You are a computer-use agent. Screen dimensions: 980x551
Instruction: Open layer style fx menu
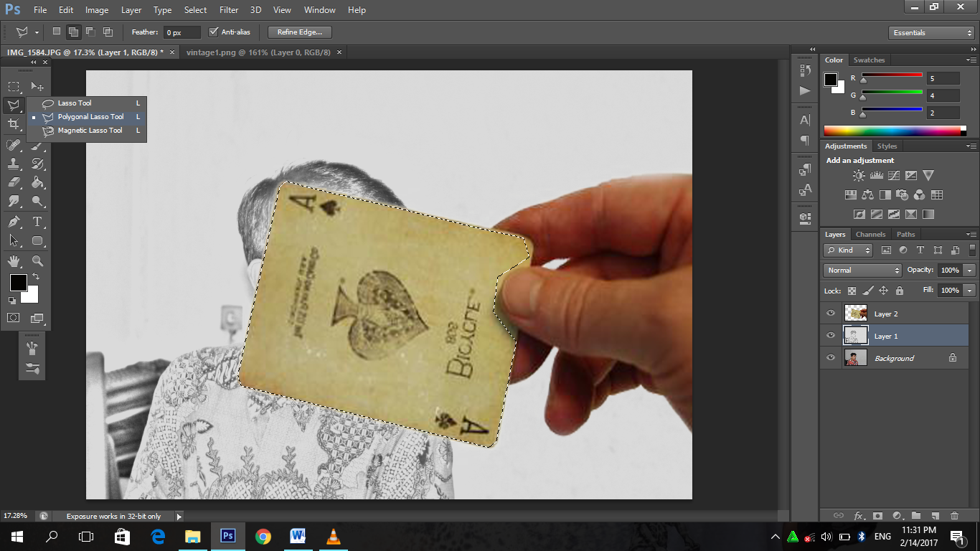pyautogui.click(x=859, y=516)
